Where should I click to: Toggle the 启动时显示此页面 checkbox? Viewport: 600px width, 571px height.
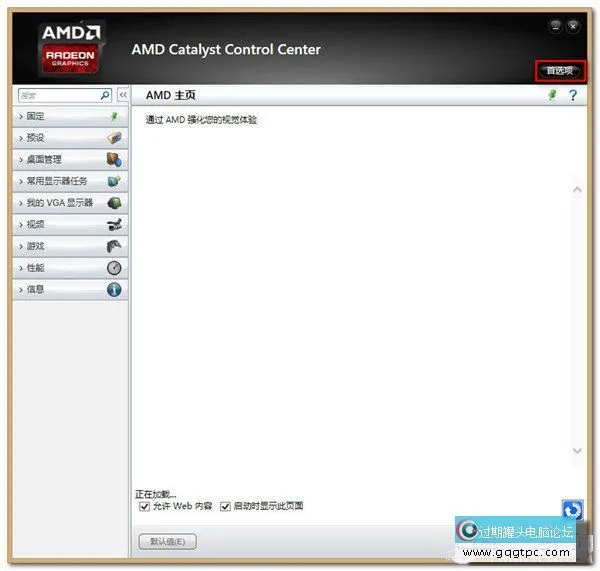(x=226, y=507)
